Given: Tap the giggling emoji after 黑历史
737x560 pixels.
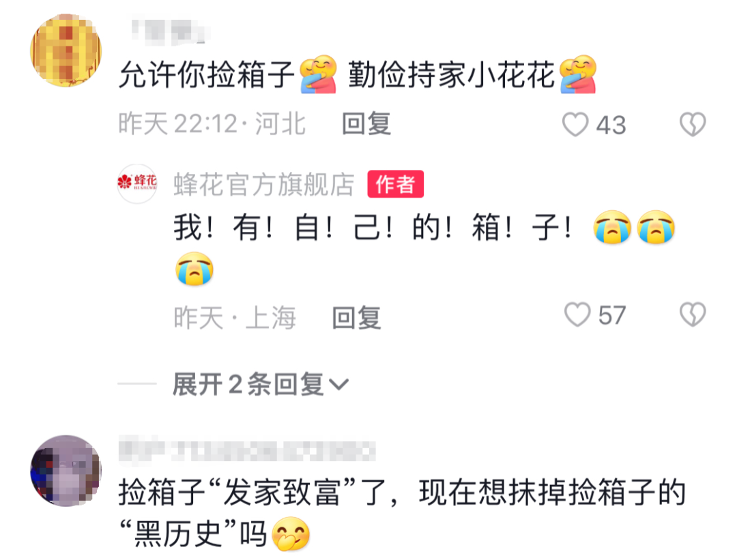Looking at the screenshot, I should pyautogui.click(x=291, y=534).
